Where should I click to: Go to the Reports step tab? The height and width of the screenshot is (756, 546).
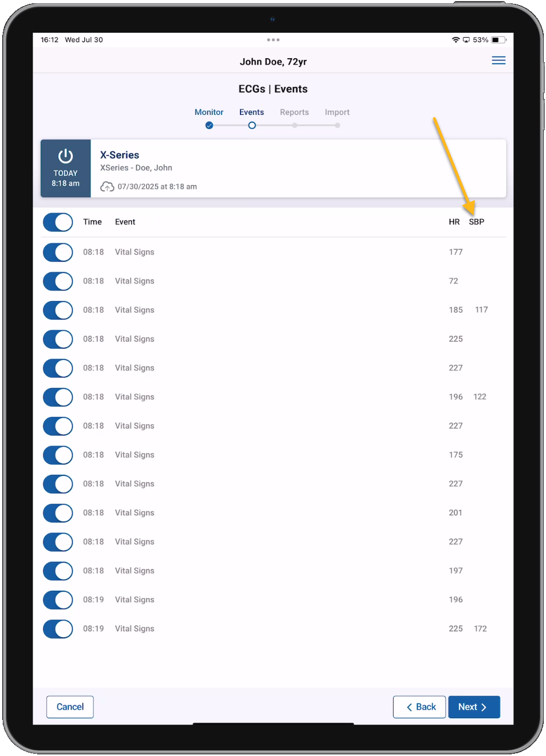click(x=294, y=112)
